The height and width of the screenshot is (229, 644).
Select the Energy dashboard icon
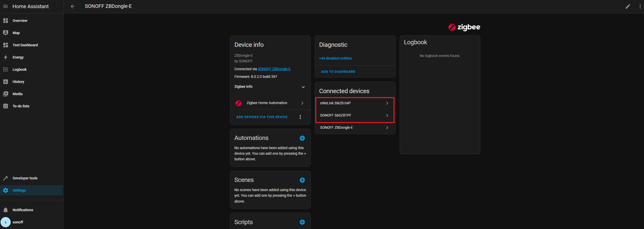click(6, 57)
